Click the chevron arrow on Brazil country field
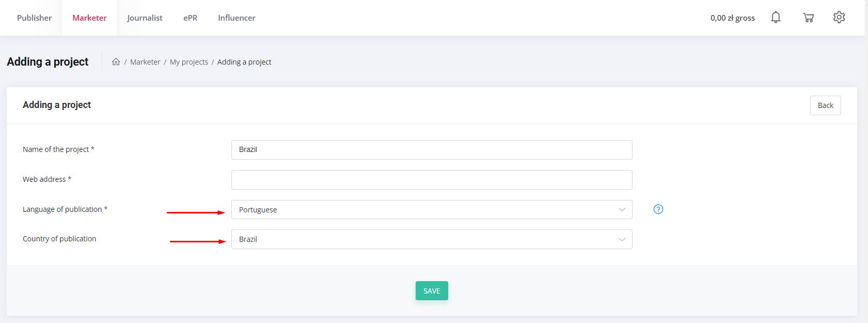 click(x=622, y=239)
